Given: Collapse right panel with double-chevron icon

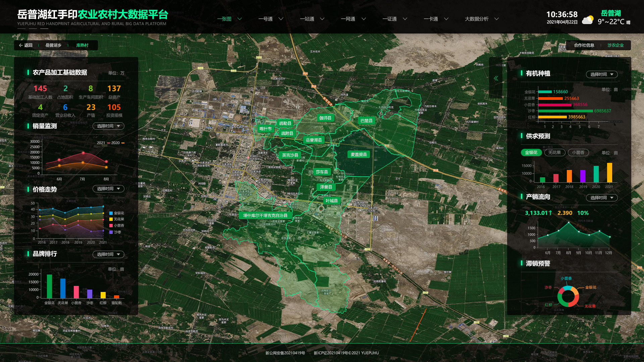Looking at the screenshot, I should 496,78.
